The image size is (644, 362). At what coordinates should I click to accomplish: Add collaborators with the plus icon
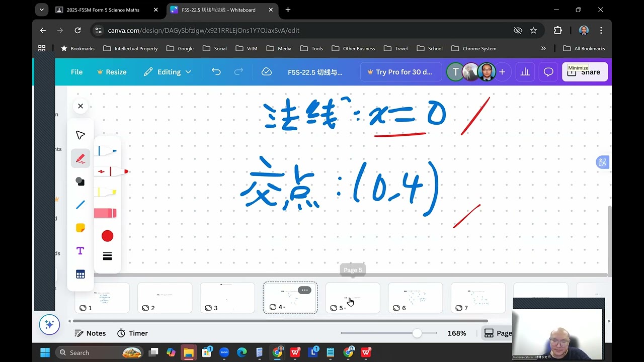tap(502, 72)
